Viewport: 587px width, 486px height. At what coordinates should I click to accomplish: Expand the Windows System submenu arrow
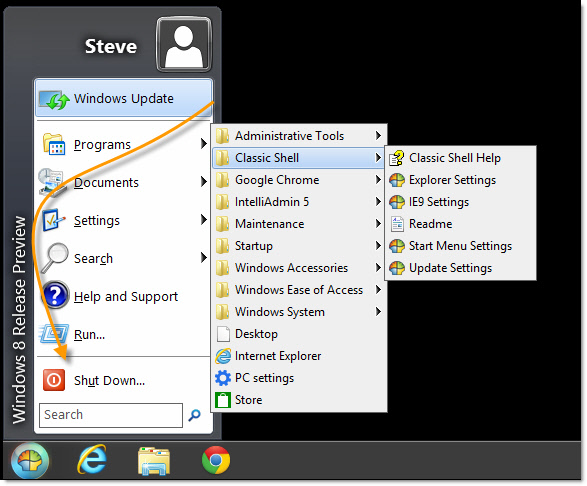(378, 312)
